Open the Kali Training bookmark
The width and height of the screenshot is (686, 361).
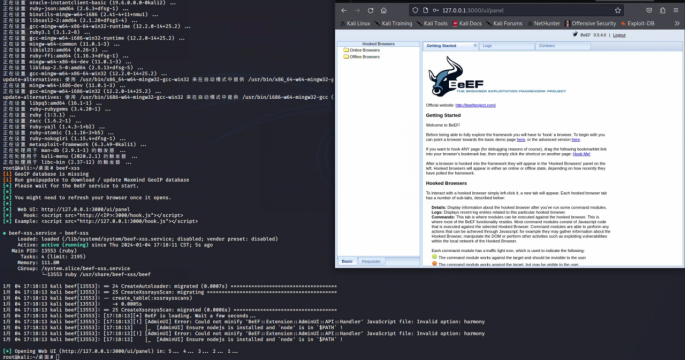click(x=393, y=23)
